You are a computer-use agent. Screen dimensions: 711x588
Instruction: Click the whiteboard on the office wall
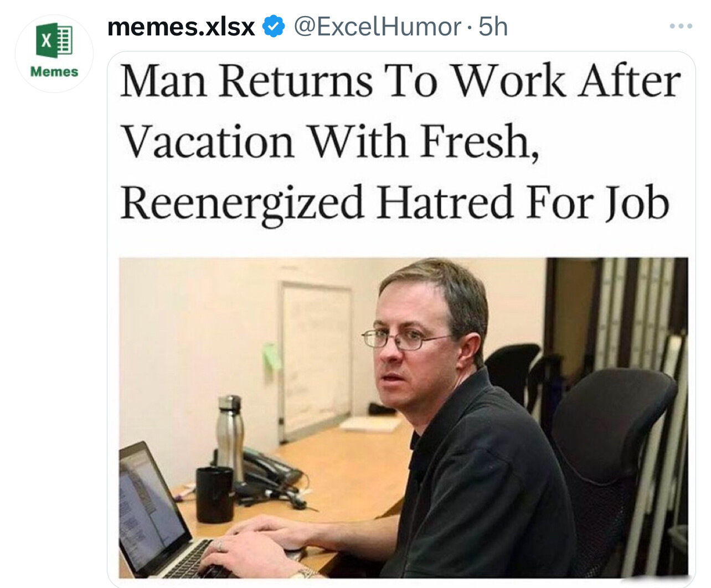316,360
